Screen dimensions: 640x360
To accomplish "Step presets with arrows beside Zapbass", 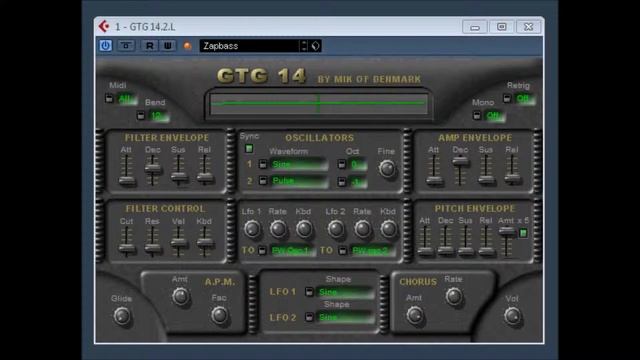I will 304,46.
